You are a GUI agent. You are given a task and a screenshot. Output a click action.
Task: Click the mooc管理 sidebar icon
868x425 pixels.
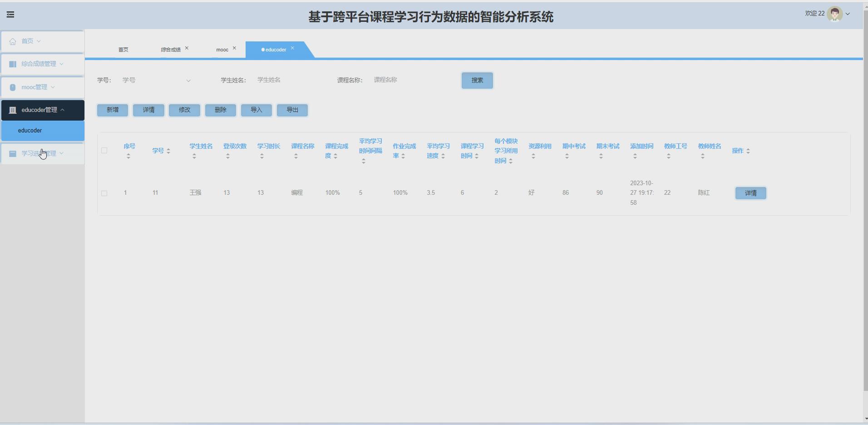coord(12,87)
